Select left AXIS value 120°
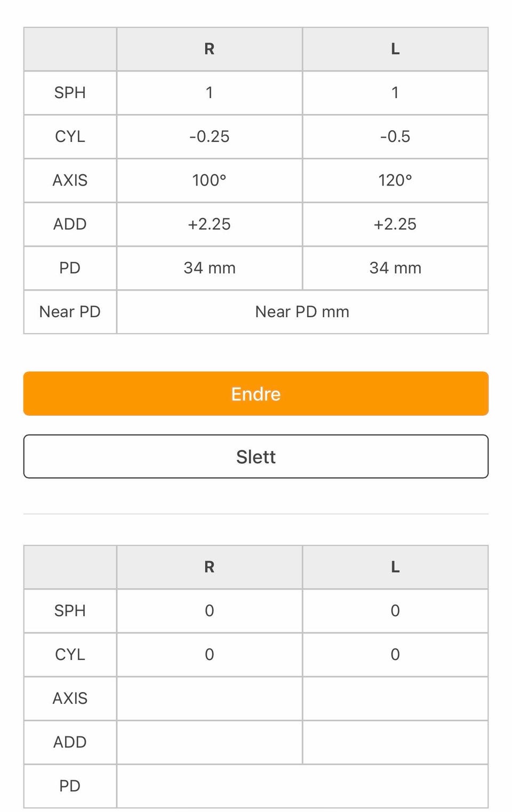 click(395, 180)
